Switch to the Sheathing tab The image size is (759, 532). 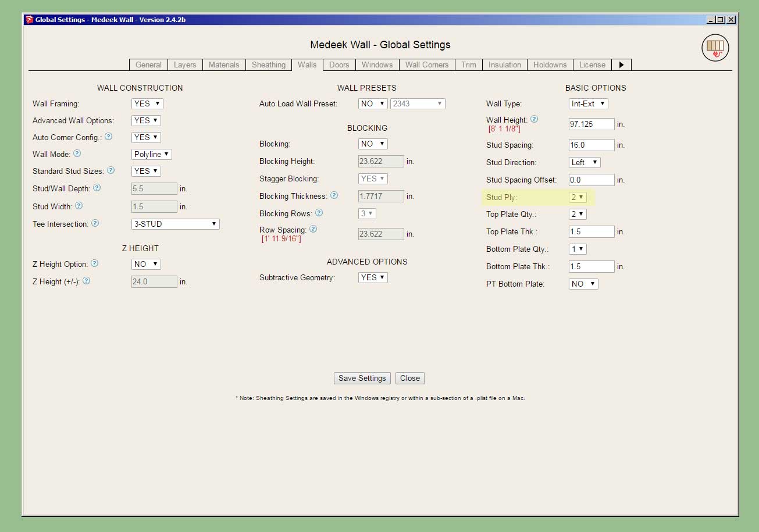[x=269, y=65]
